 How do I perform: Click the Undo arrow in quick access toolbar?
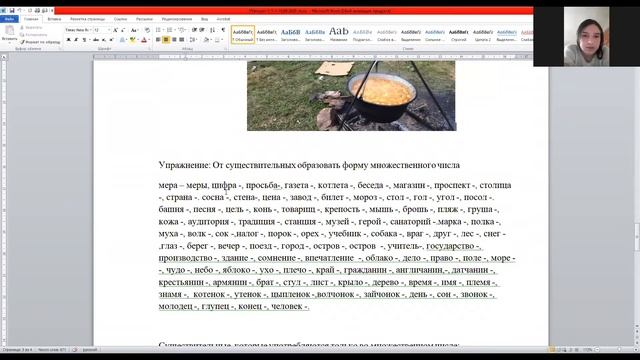click(19, 11)
